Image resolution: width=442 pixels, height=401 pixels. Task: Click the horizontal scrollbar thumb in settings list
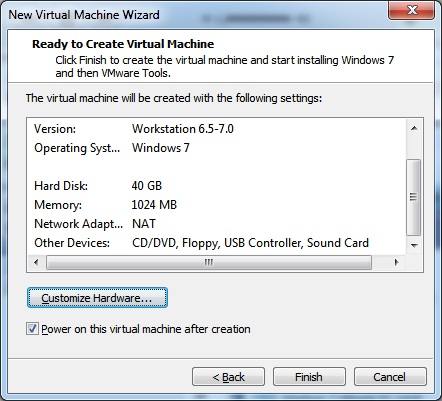(x=209, y=262)
